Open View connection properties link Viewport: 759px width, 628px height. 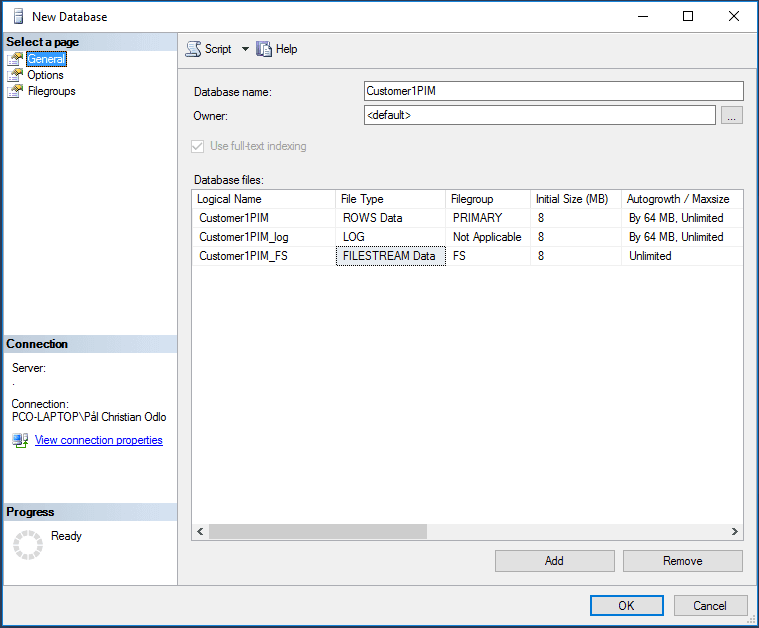[x=99, y=440]
